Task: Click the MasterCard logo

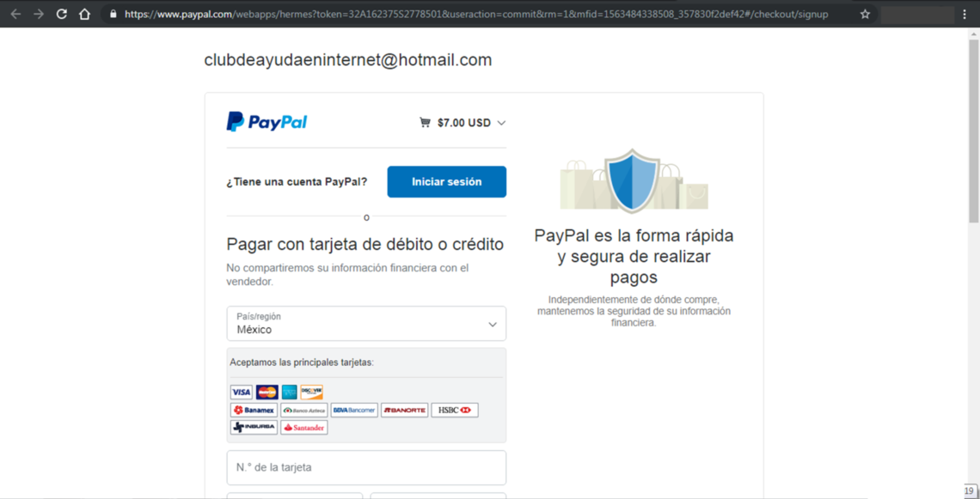Action: 266,393
